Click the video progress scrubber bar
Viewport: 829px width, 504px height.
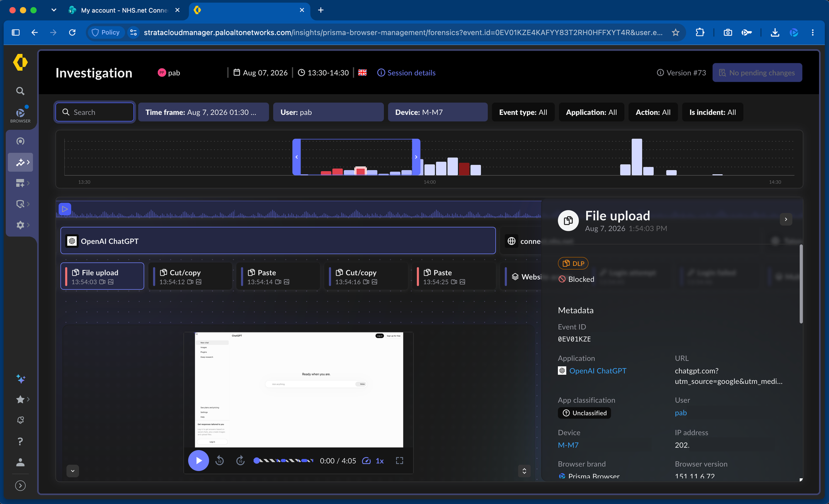(x=284, y=460)
